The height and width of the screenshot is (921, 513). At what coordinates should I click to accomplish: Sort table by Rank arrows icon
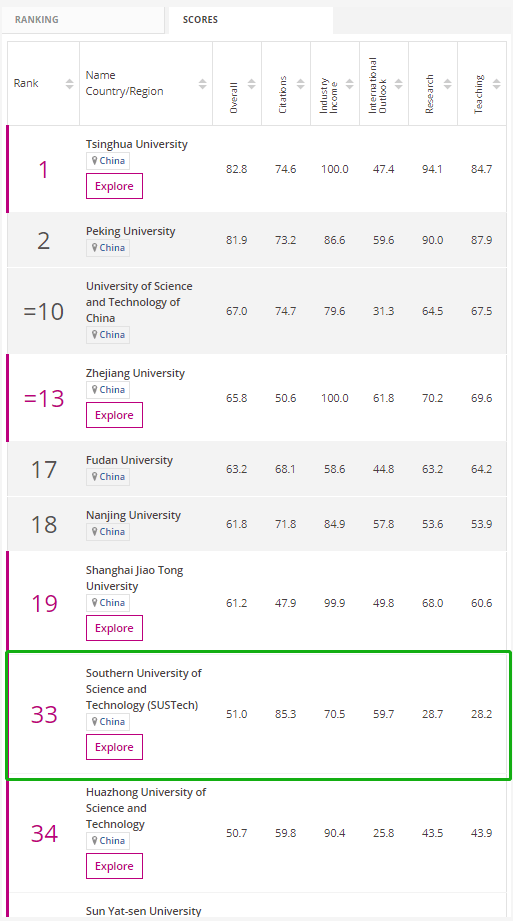pos(69,84)
